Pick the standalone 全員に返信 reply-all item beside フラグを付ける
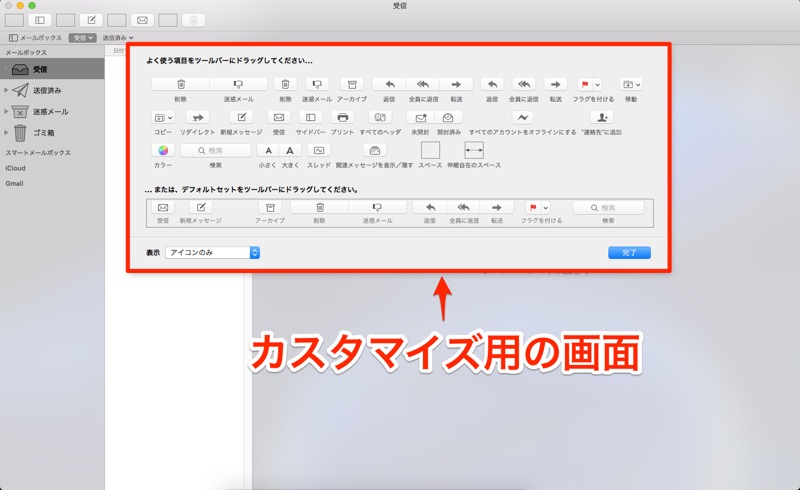This screenshot has width=800, height=490. (524, 84)
